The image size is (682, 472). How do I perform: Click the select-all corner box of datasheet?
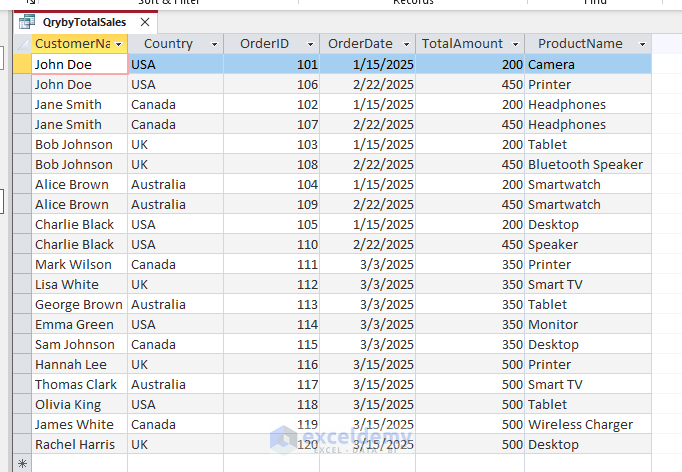point(22,44)
